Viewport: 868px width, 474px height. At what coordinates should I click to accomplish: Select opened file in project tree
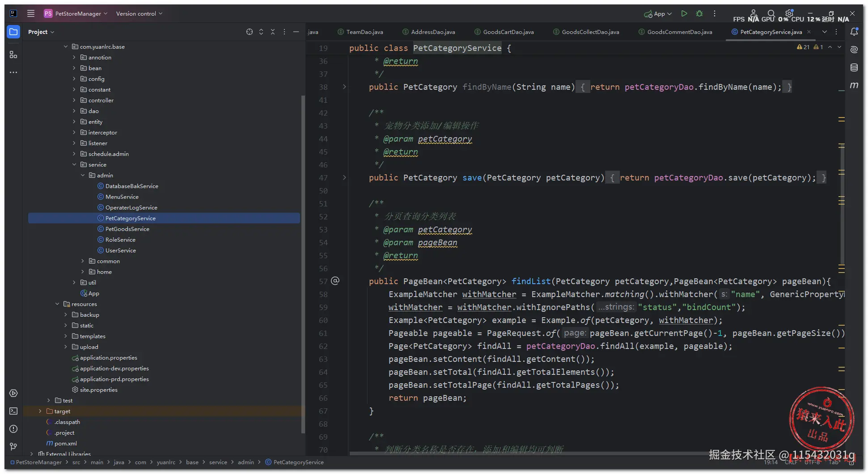[250, 32]
